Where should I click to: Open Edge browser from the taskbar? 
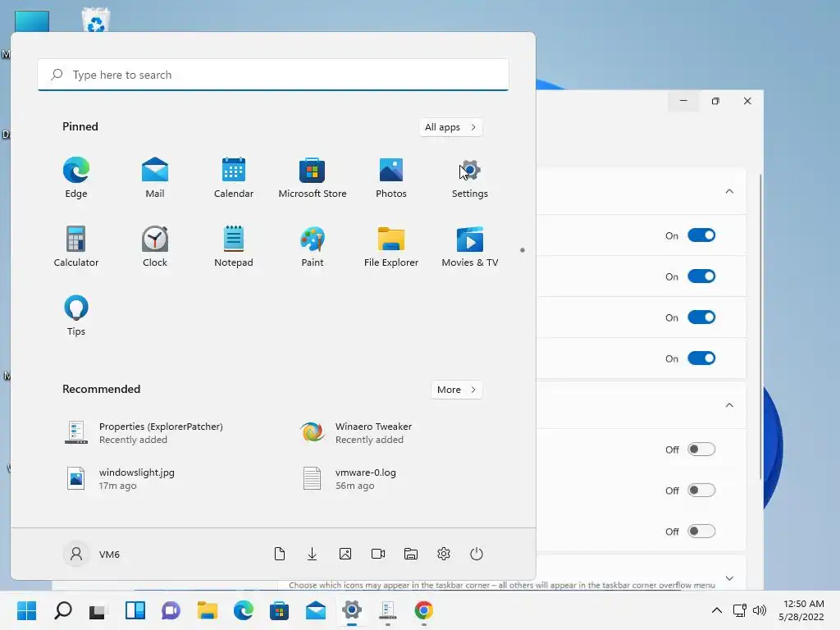pos(243,610)
